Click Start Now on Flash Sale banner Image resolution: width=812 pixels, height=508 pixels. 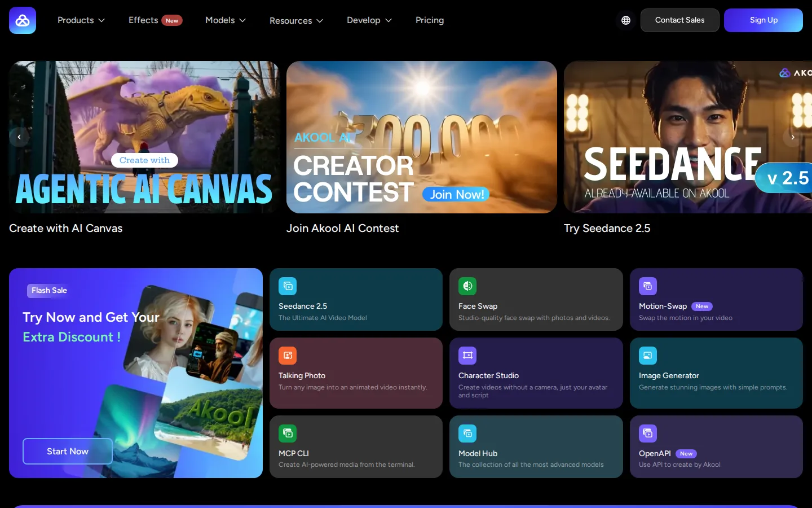tap(68, 452)
